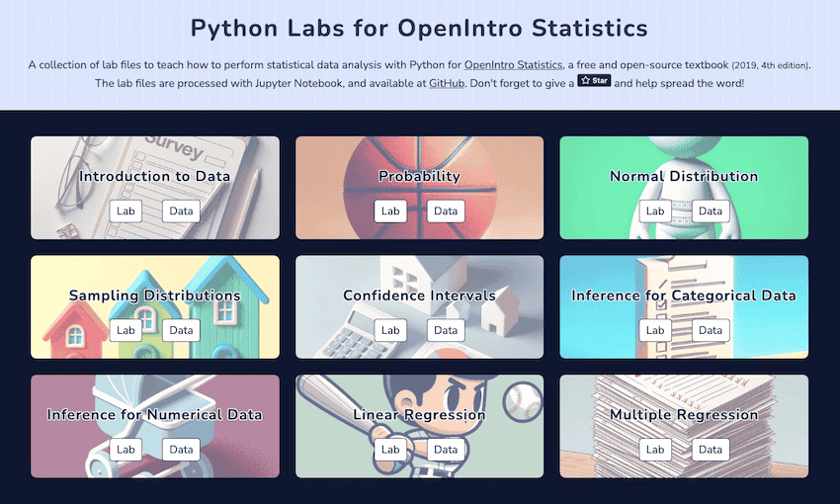Click the Confidence Intervals card title

(419, 295)
